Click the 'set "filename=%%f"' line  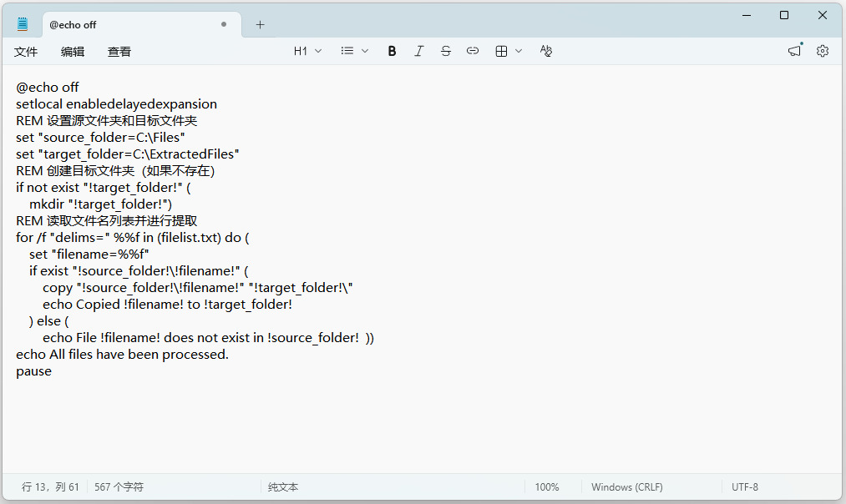[x=89, y=255]
